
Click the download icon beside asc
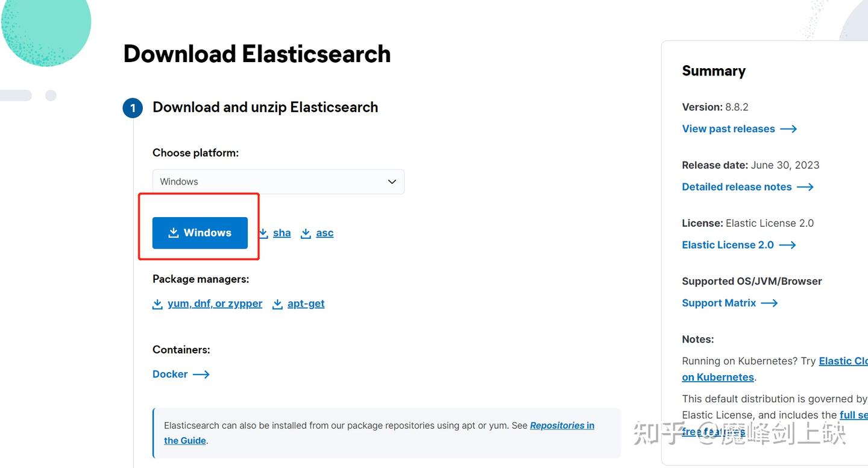pyautogui.click(x=306, y=233)
